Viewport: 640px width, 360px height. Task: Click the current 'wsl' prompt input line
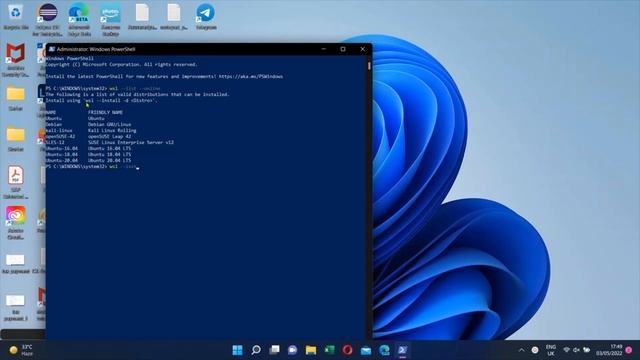[x=93, y=167]
